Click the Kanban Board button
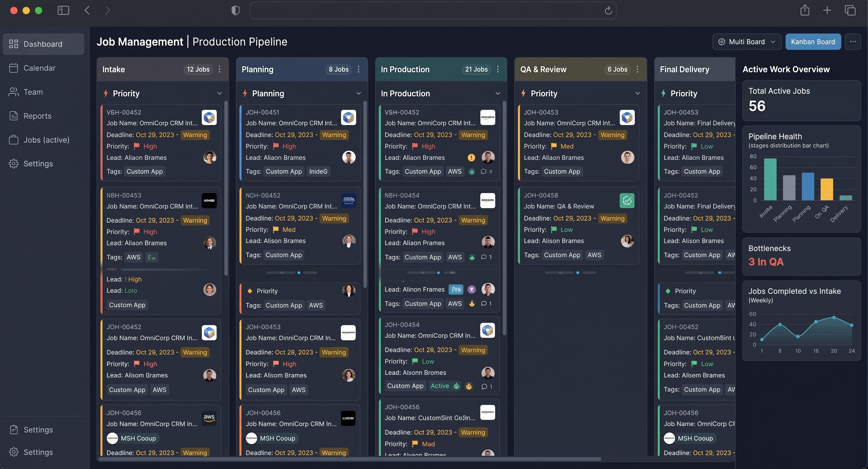868x469 pixels. (813, 42)
